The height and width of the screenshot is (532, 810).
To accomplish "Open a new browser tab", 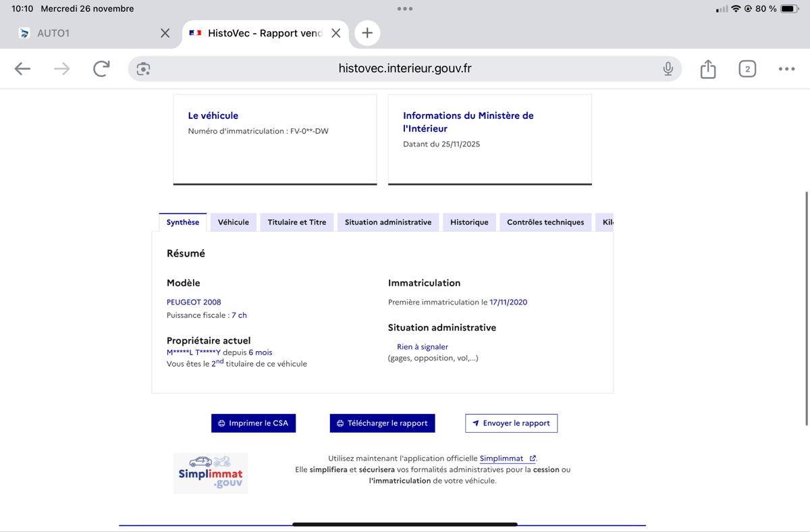I will point(367,33).
